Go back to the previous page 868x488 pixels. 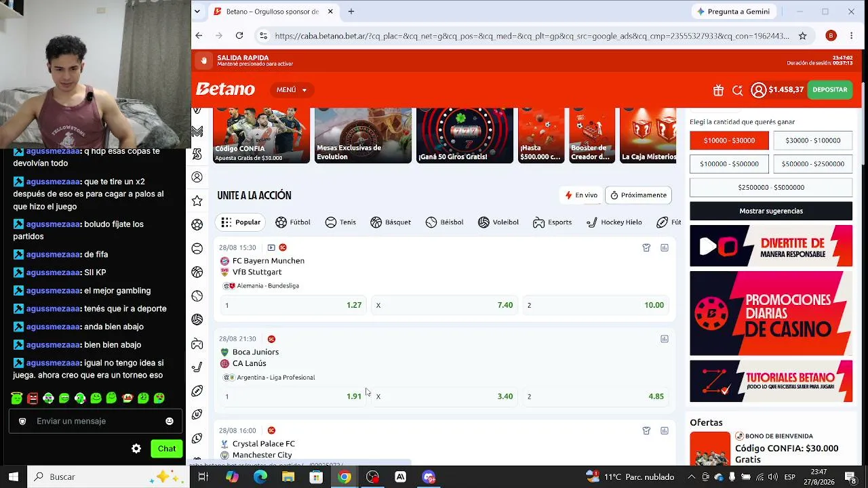[x=199, y=36]
